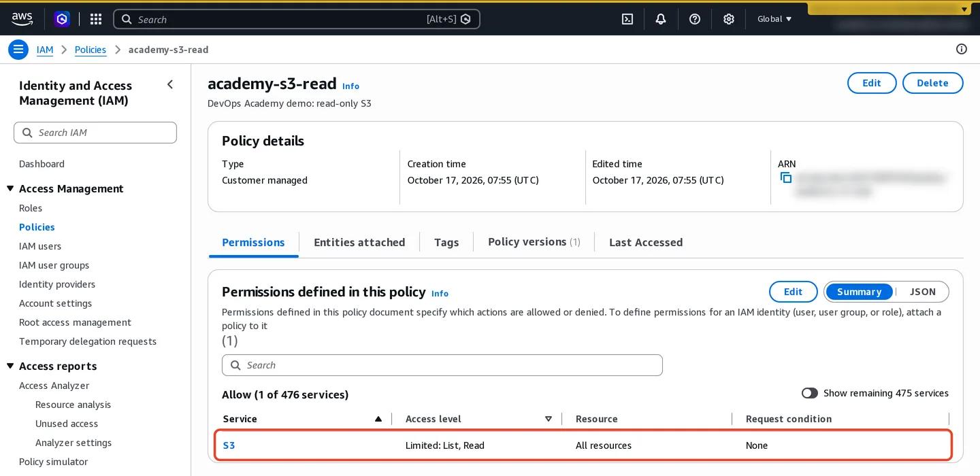Copy the policy ARN
980x476 pixels.
click(x=786, y=177)
